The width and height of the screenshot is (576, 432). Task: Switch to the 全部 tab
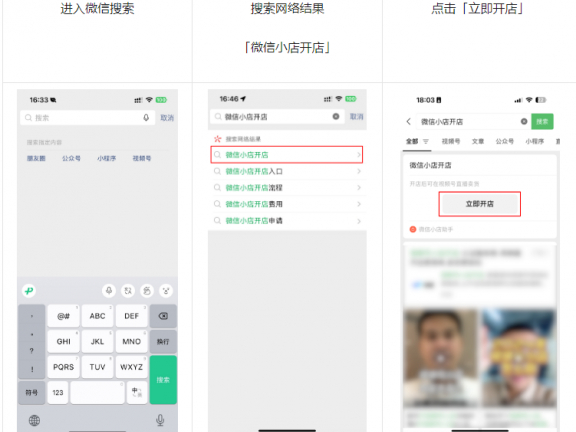tap(412, 141)
